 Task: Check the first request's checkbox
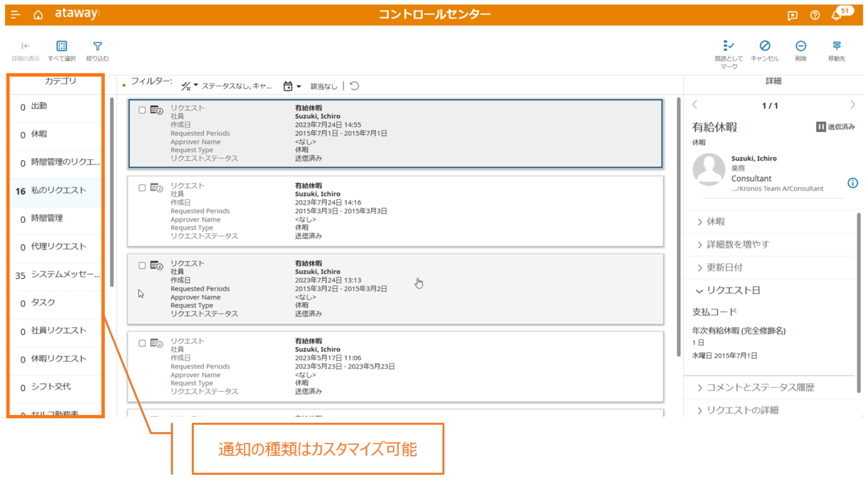point(142,110)
